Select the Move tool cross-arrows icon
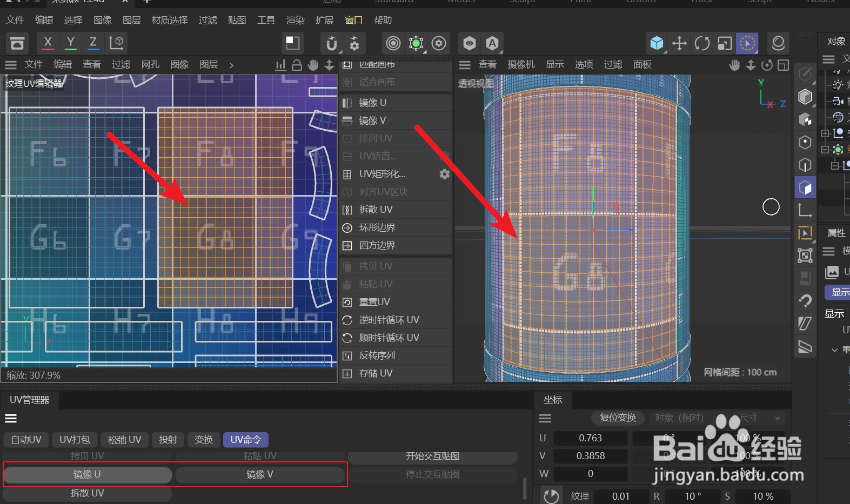Image resolution: width=850 pixels, height=504 pixels. [679, 43]
